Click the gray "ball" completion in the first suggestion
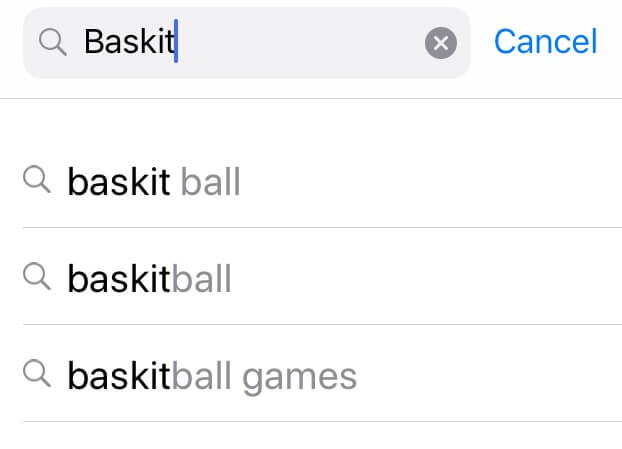Viewport: 622px width, 449px height. click(x=211, y=182)
